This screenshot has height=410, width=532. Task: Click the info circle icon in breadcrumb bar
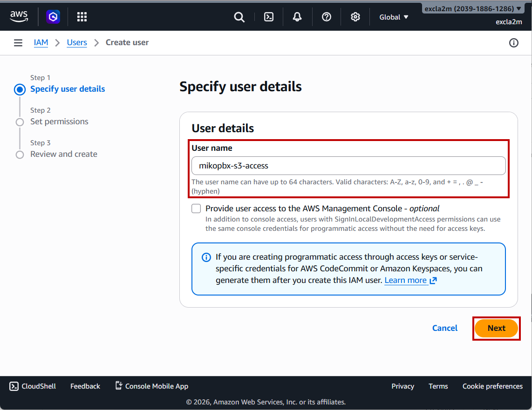[x=514, y=43]
